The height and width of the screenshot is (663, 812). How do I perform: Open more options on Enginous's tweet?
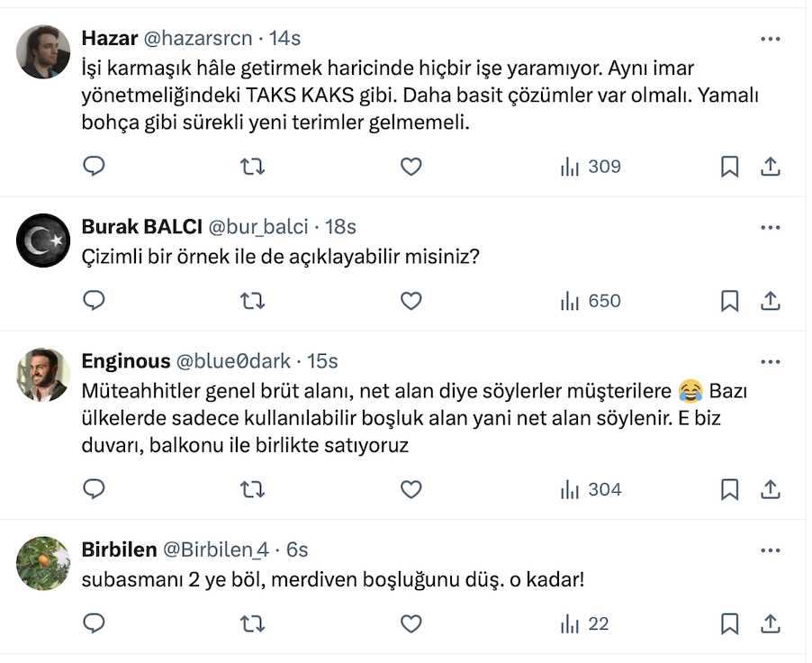pos(771,361)
